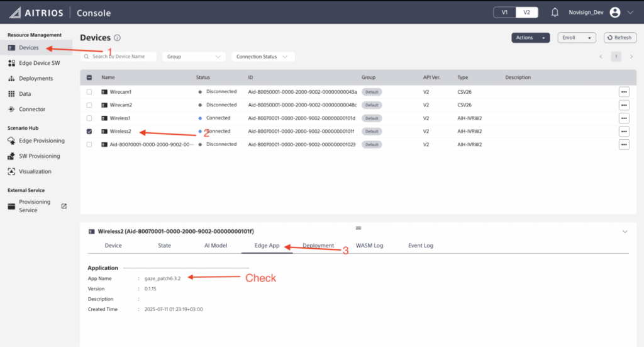This screenshot has height=347, width=644.
Task: Open Edge Device SW in sidebar
Action: 39,63
